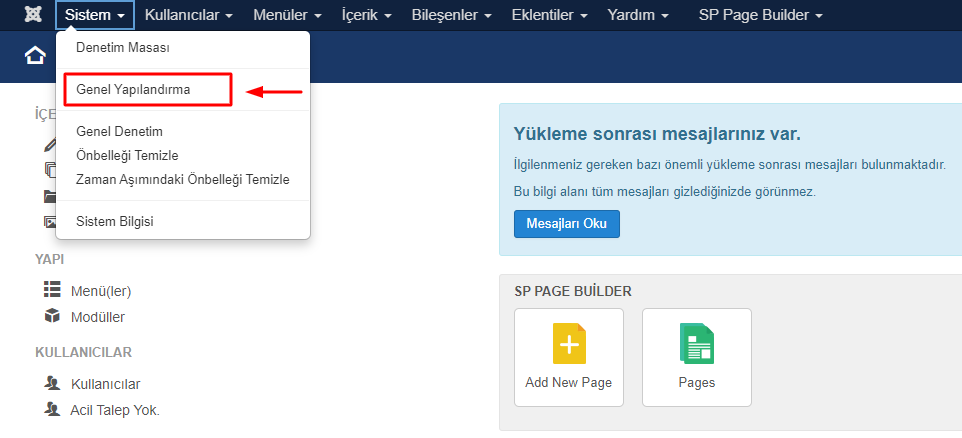Viewport: 962px width, 438px height.
Task: Click the Acil Talep Yok user icon
Action: tap(52, 409)
